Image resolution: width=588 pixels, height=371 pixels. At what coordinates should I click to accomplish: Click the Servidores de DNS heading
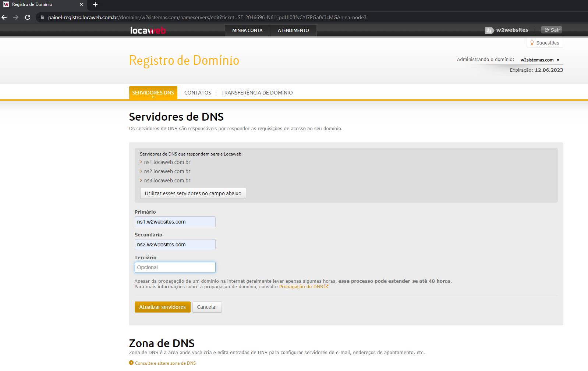176,117
